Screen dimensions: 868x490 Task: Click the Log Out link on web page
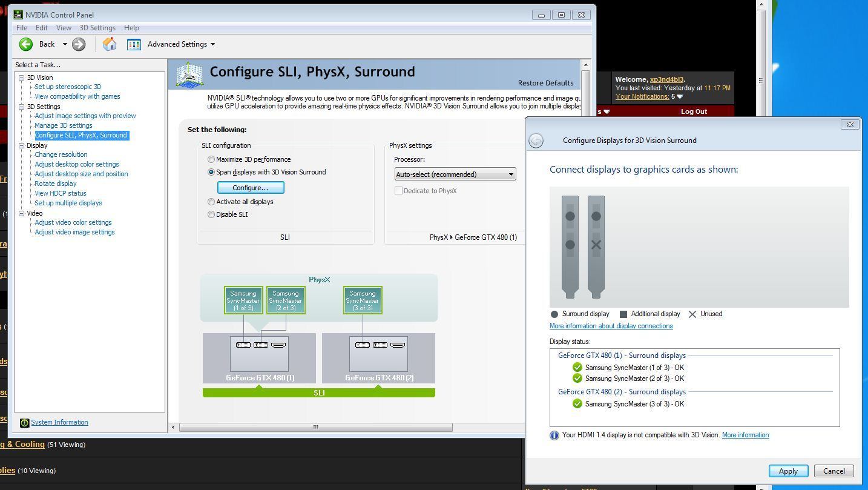coord(694,111)
